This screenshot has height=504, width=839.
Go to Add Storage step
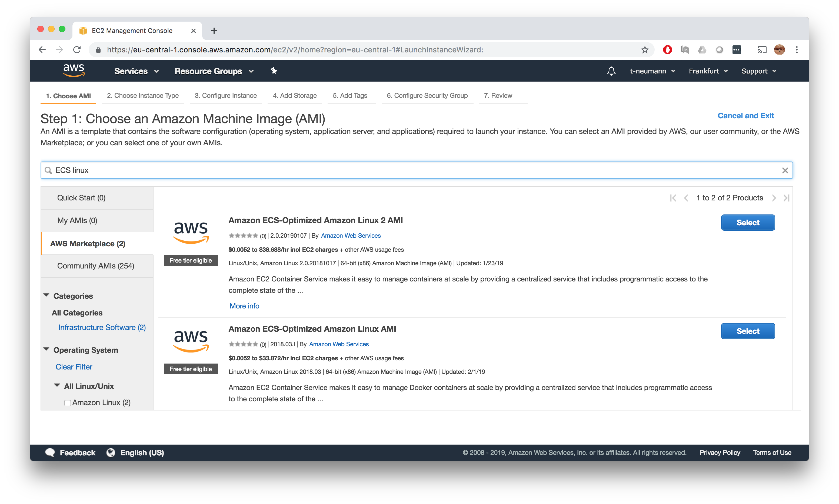tap(295, 95)
